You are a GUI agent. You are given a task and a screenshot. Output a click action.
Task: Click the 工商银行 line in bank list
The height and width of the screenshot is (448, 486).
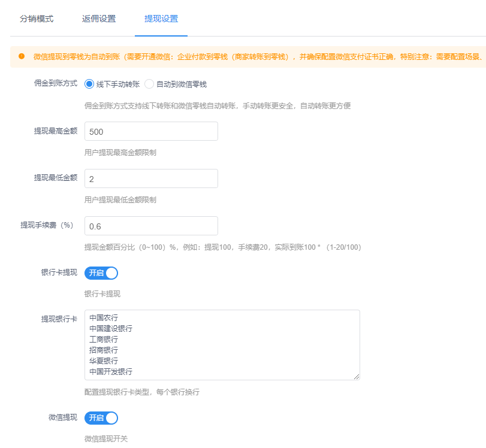click(104, 339)
